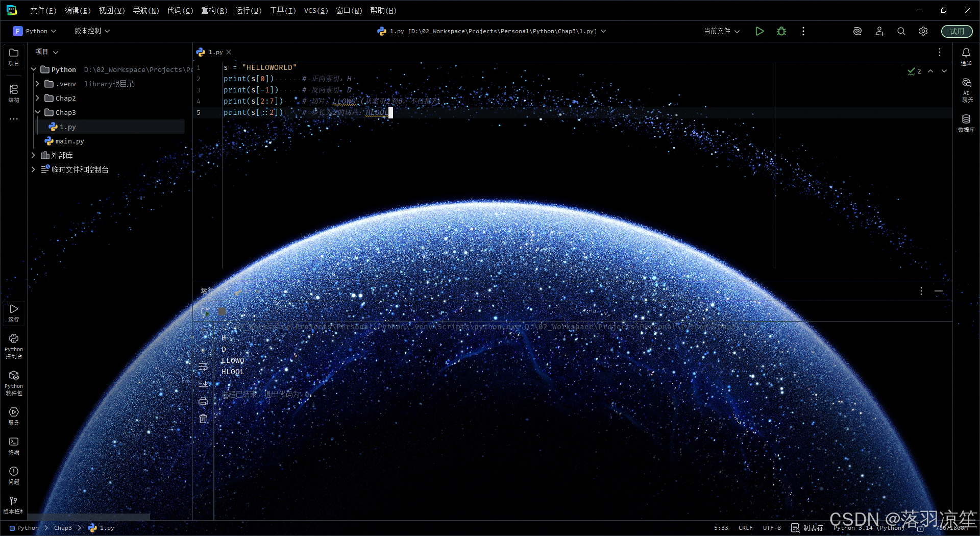Open IDE settings gear icon
Viewport: 980px width, 536px height.
923,31
